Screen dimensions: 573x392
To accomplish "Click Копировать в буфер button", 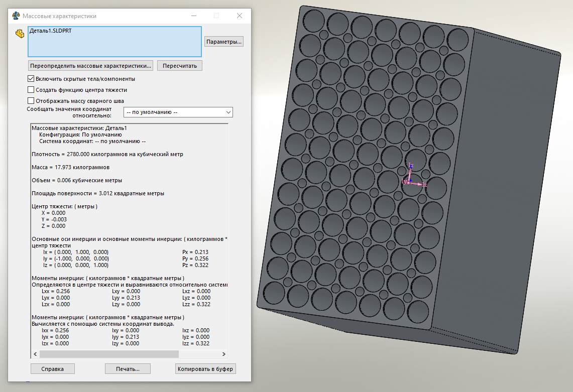I will click(205, 369).
